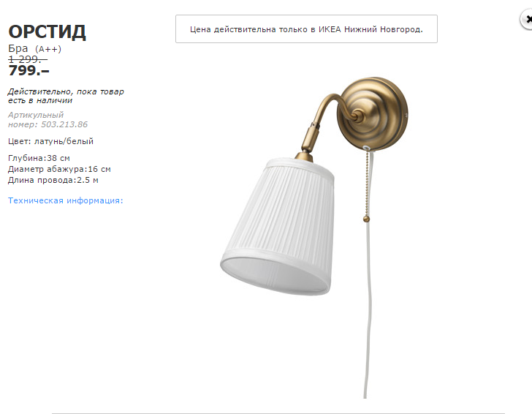Open the Техническая информация link

click(66, 200)
